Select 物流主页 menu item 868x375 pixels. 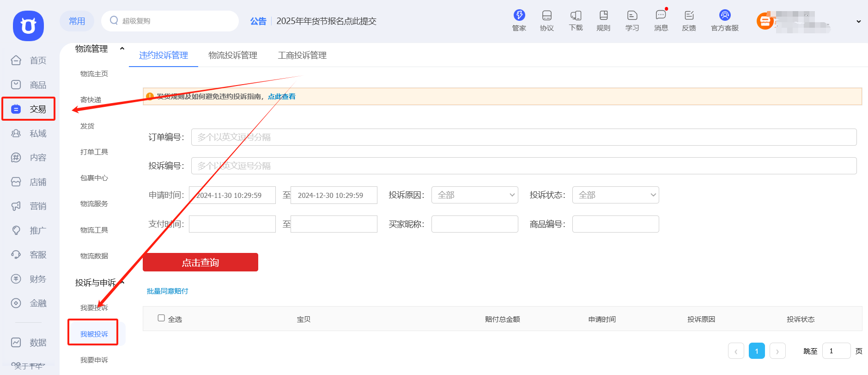(x=94, y=74)
